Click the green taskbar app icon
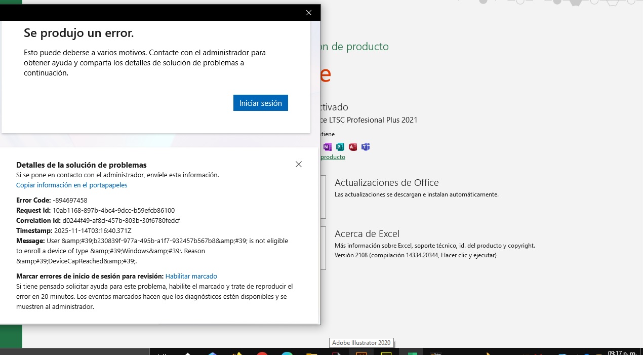Image resolution: width=644 pixels, height=355 pixels. click(412, 352)
